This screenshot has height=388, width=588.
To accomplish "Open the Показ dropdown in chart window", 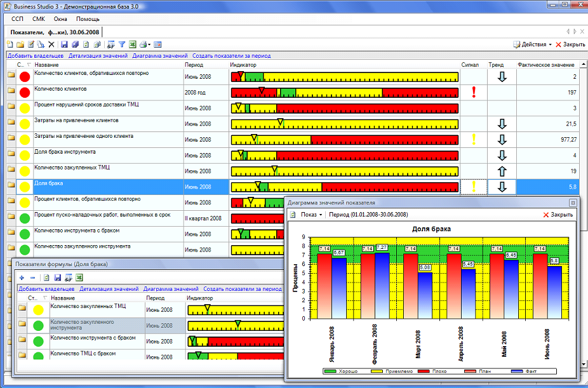I will [311, 215].
